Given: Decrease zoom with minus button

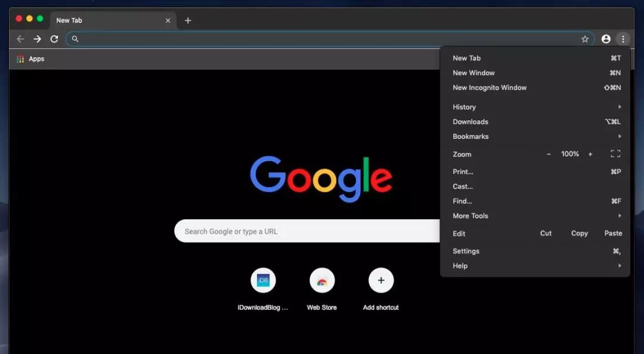Looking at the screenshot, I should [x=549, y=154].
